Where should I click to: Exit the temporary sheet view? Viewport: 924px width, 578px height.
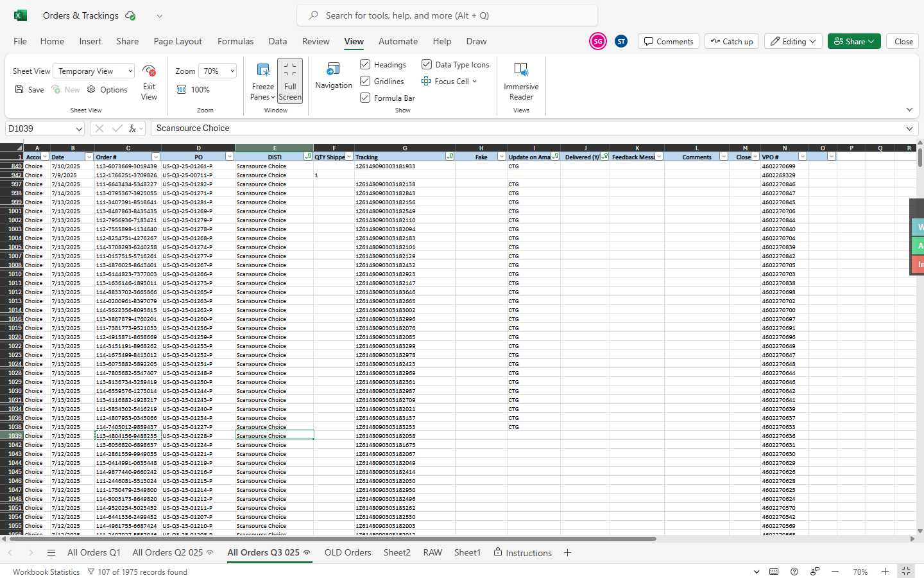pyautogui.click(x=149, y=82)
